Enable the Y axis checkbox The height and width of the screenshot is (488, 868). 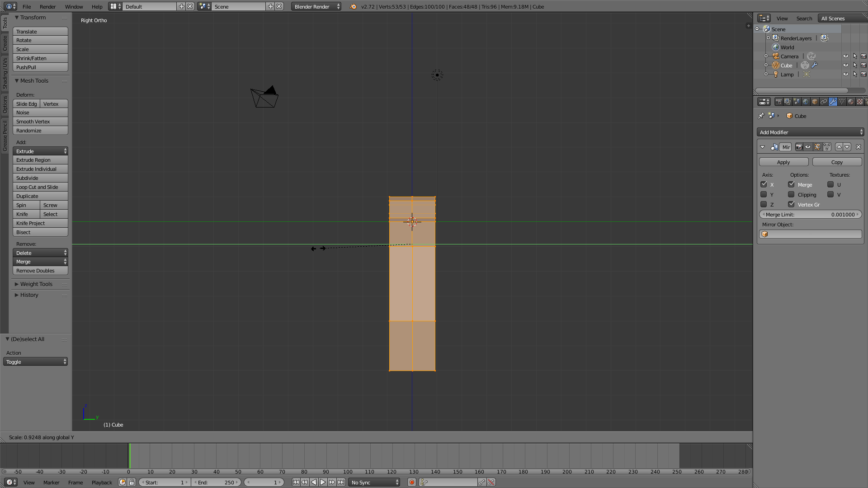coord(764,194)
